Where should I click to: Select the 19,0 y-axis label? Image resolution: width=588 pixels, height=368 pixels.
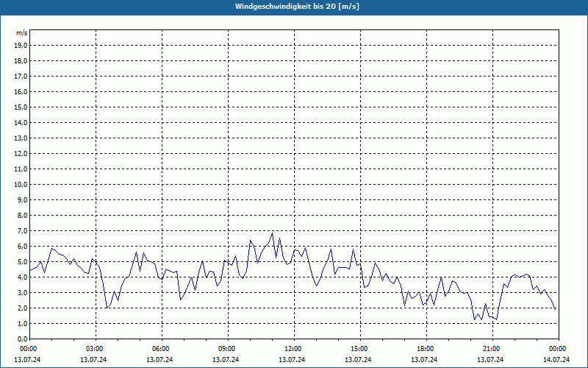tap(21, 46)
